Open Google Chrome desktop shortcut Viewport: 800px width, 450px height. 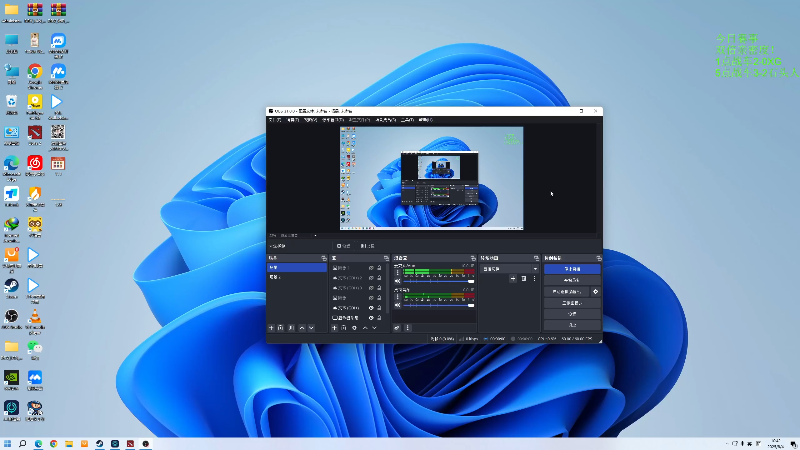(x=35, y=76)
